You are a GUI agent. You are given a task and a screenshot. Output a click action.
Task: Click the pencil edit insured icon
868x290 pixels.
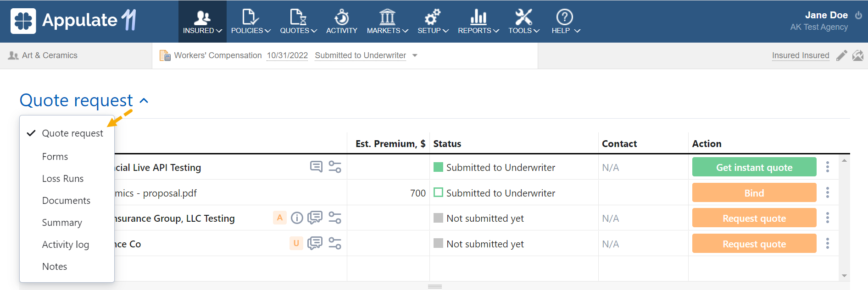(x=841, y=55)
